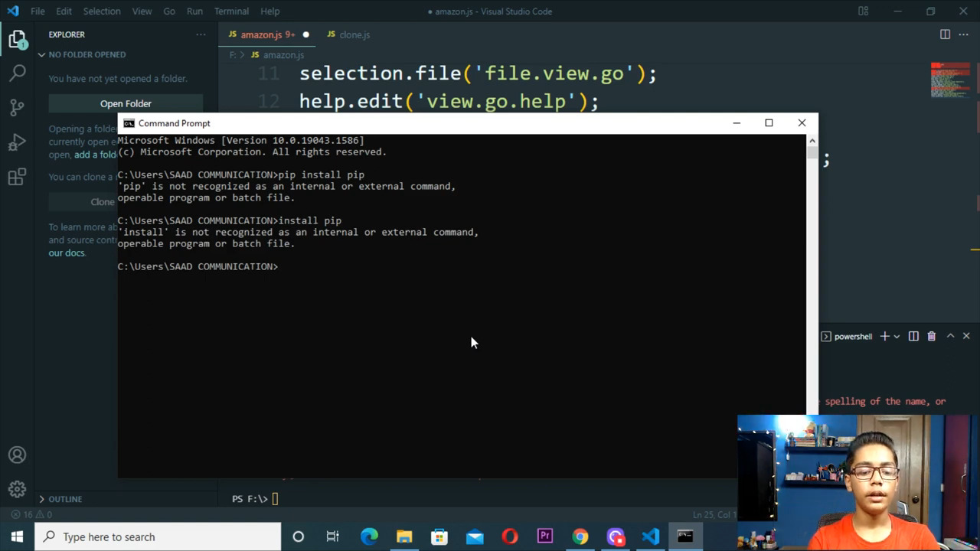Open the Selection menu
Viewport: 980px width, 551px height.
102,11
